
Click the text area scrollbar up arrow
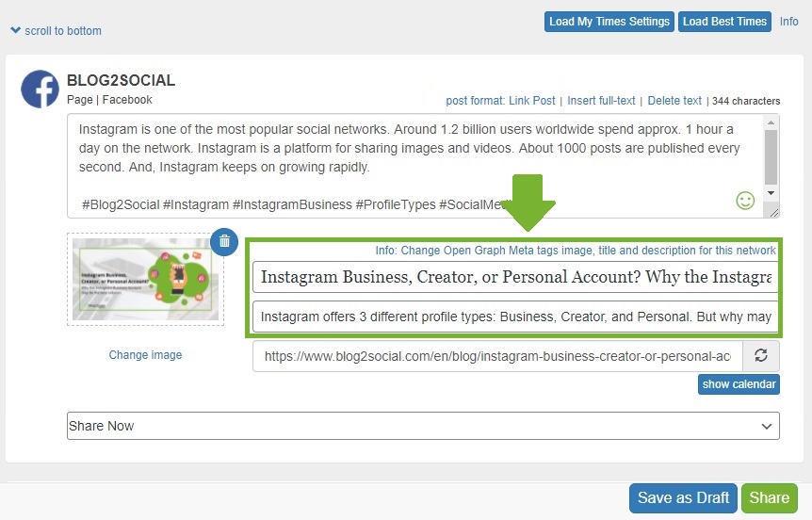tap(771, 122)
